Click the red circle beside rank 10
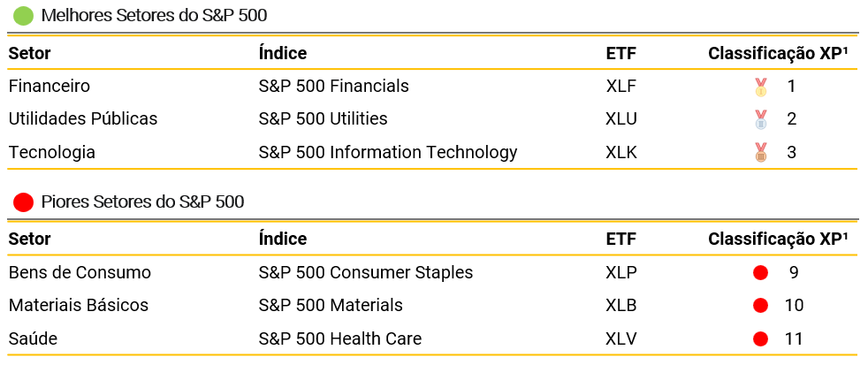868x365 pixels. (x=760, y=306)
